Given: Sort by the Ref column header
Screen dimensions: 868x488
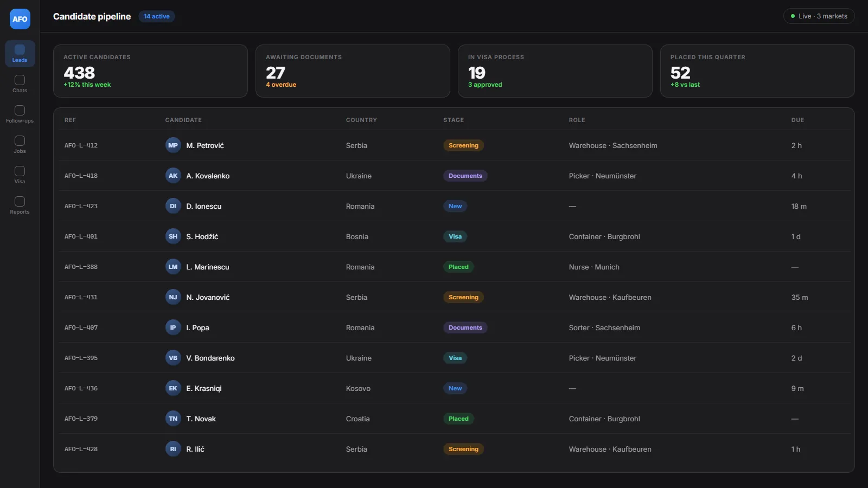Looking at the screenshot, I should (x=70, y=120).
